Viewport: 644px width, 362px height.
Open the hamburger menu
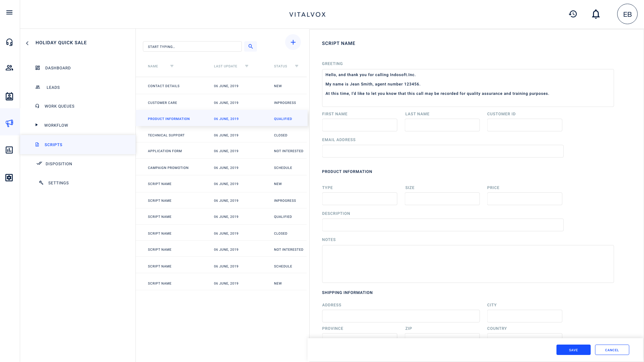[x=9, y=12]
